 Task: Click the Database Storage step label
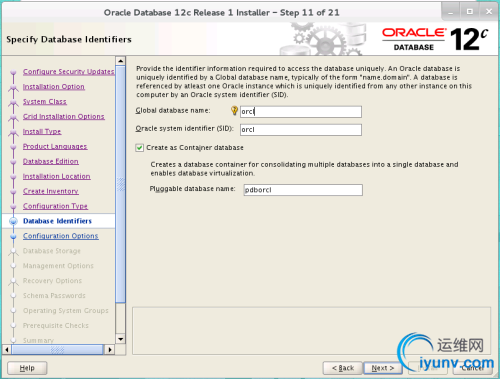[x=52, y=251]
